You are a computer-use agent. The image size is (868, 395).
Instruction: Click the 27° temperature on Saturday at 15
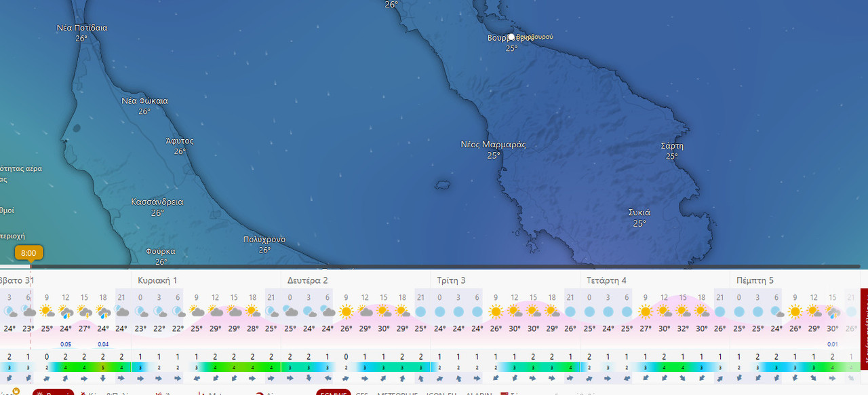(x=85, y=328)
